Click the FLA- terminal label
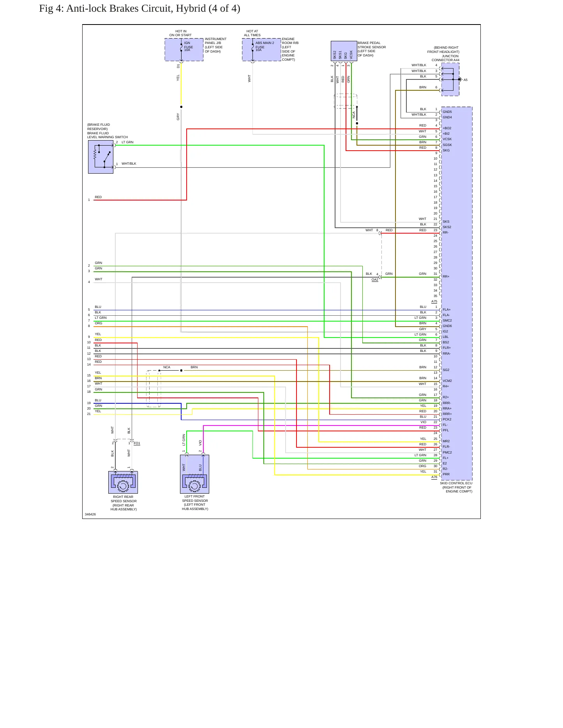 click(x=446, y=315)
